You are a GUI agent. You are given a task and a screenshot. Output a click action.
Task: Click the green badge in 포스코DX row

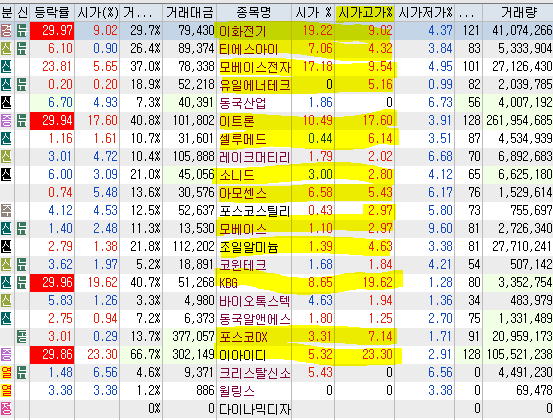click(22, 336)
